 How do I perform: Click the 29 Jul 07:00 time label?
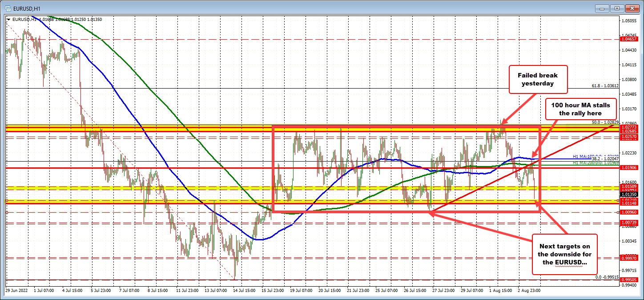[471, 290]
